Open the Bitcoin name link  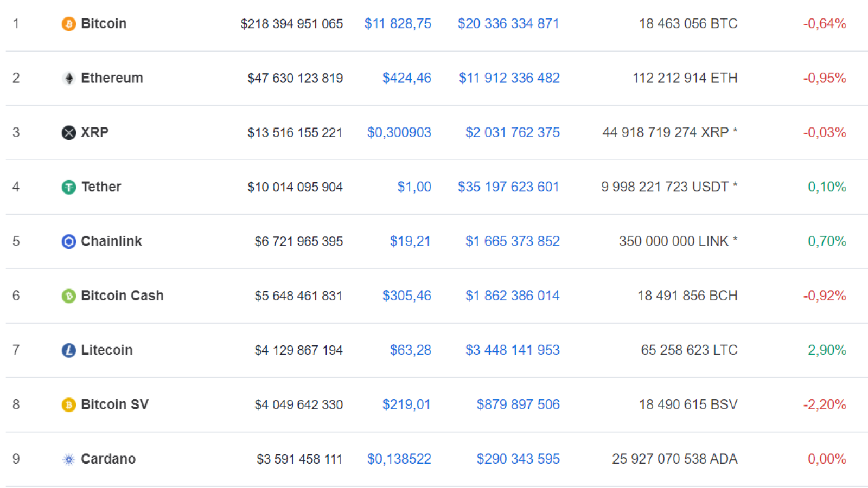104,24
